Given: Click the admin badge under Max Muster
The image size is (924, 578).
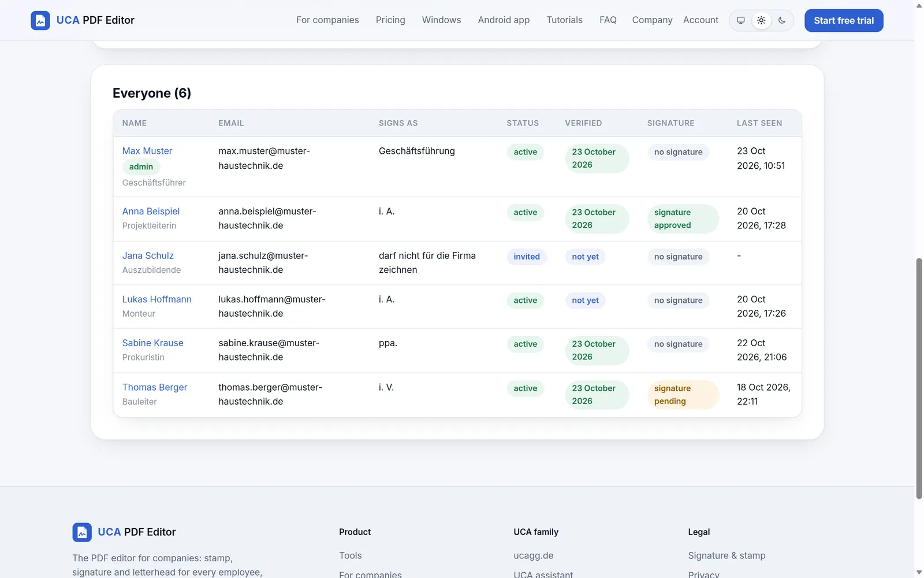Looking at the screenshot, I should pos(141,167).
